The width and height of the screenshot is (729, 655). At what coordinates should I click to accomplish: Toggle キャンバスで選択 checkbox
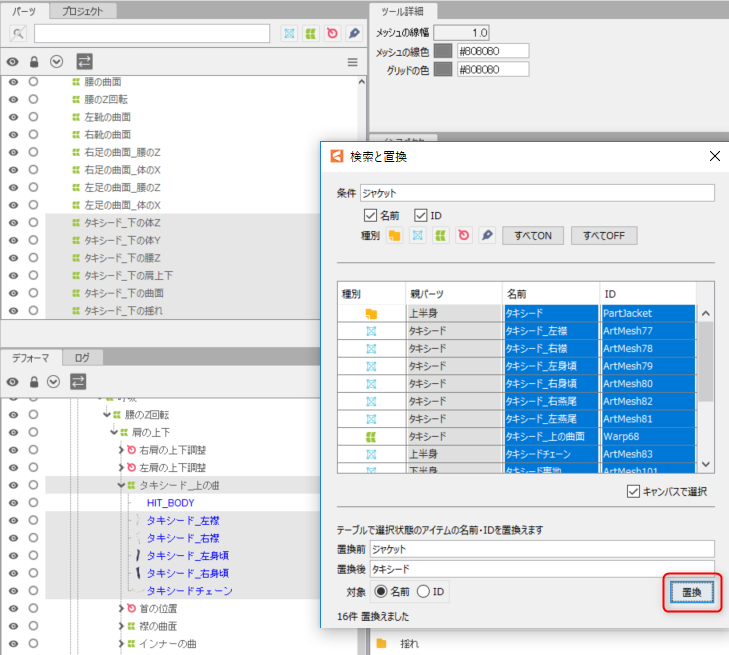(633, 491)
